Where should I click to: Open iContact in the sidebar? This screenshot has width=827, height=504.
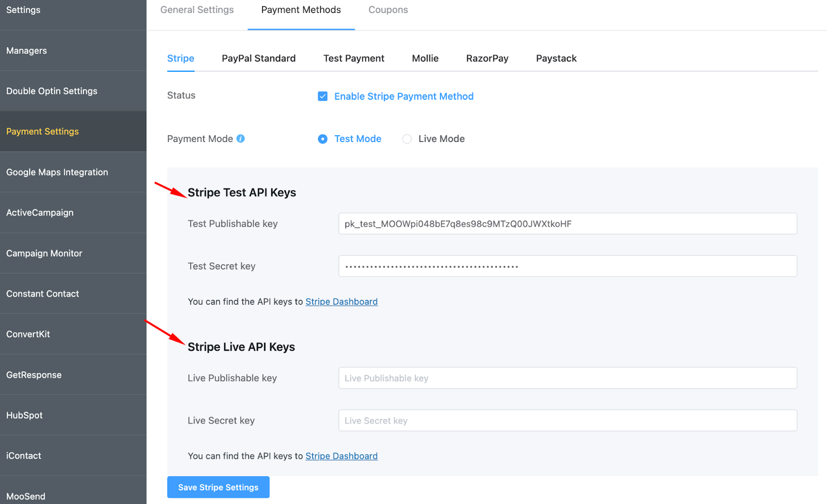(73, 456)
